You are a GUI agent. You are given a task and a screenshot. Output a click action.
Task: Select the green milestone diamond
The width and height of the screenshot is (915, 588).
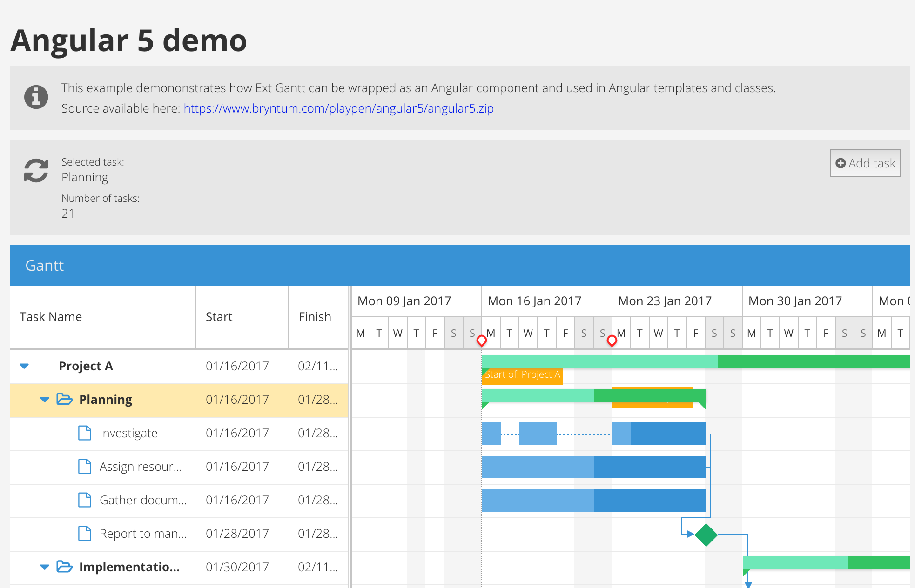(707, 535)
